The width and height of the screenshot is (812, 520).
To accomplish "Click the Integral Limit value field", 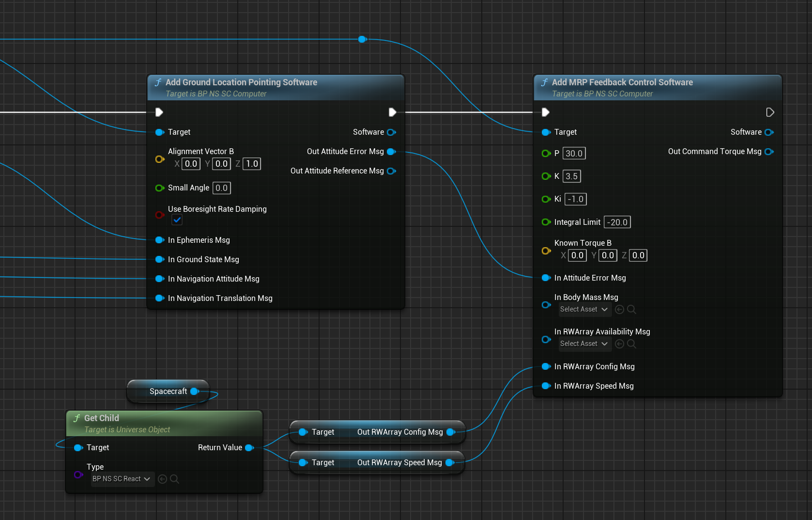I will (617, 222).
